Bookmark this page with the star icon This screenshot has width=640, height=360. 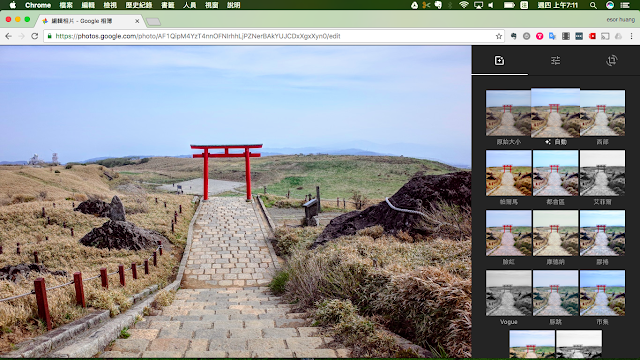coord(498,36)
